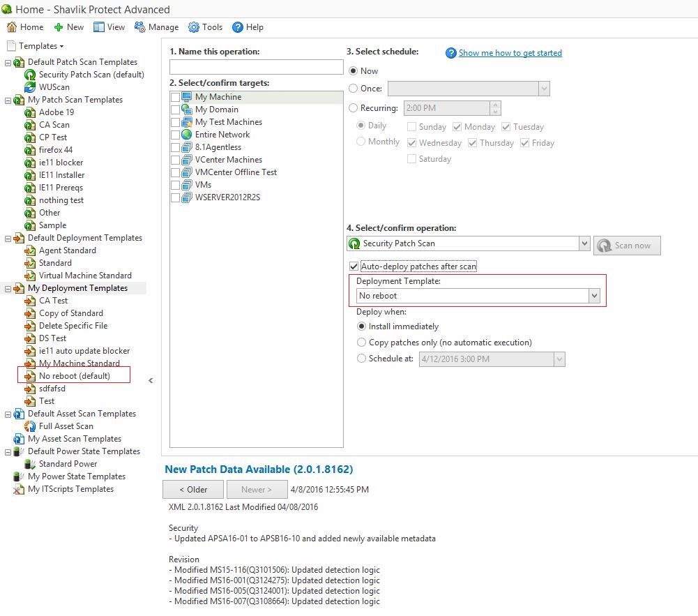This screenshot has height=616, width=698.
Task: Open the Security Patch Scan operation dropdown
Action: 584,243
